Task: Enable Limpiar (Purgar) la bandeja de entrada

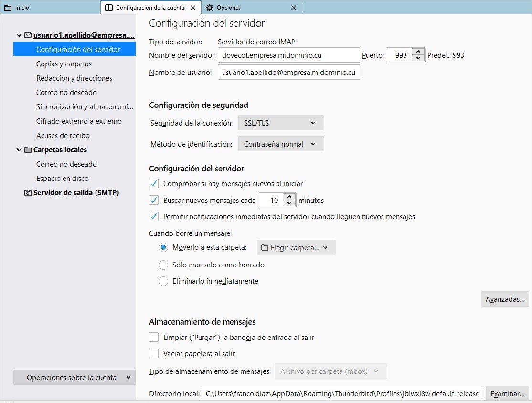Action: pos(154,337)
